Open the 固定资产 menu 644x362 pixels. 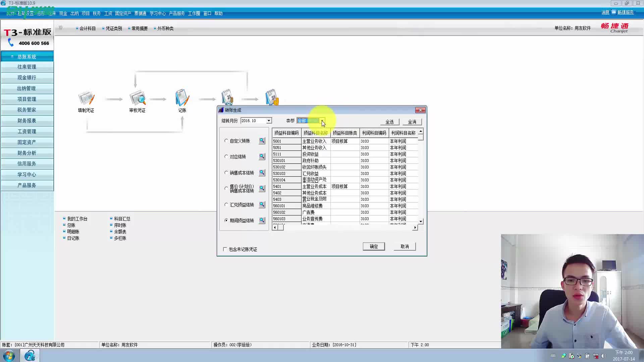coord(123,13)
